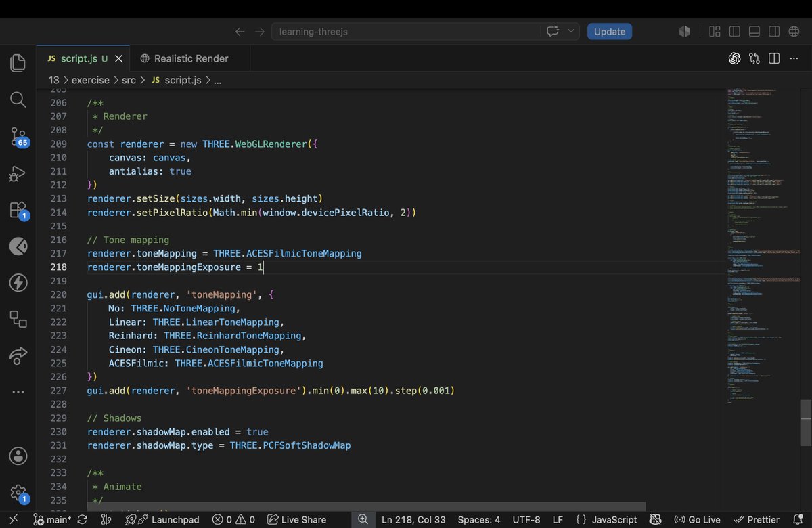812x528 pixels.
Task: Toggle the bottom panel
Action: click(754, 31)
